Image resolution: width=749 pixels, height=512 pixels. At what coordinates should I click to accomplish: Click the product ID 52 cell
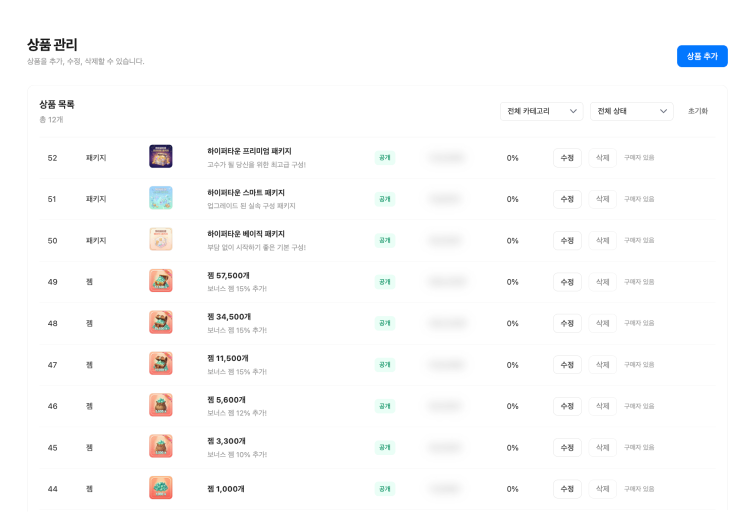coord(53,158)
